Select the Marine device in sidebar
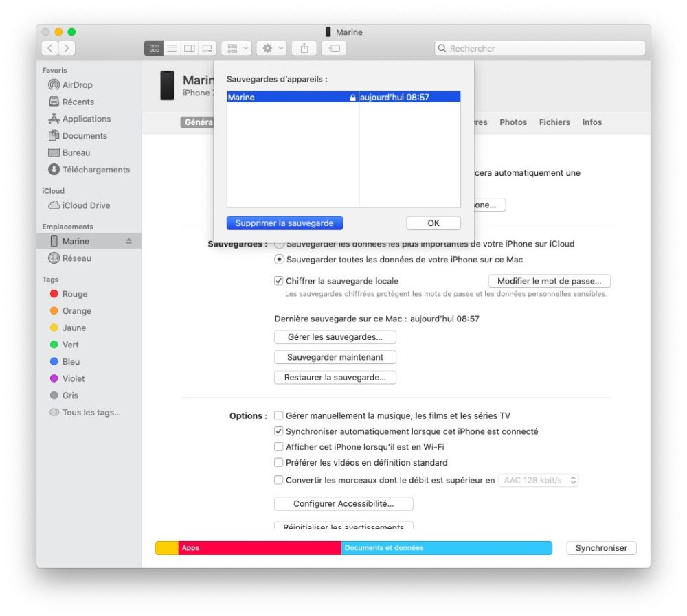The image size is (687, 616). 89,242
